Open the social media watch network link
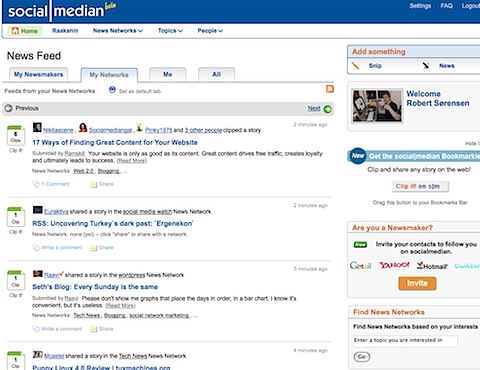This screenshot has height=370, width=480. pos(147,212)
